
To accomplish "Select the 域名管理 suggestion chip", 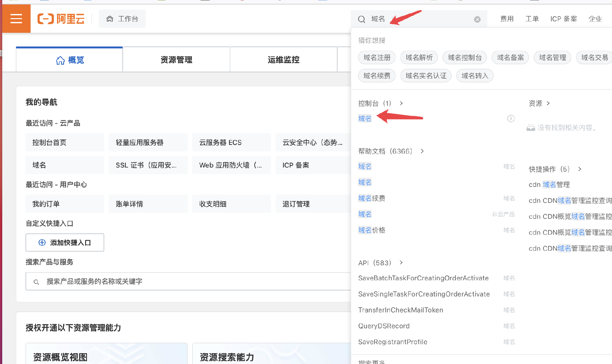I will [553, 57].
